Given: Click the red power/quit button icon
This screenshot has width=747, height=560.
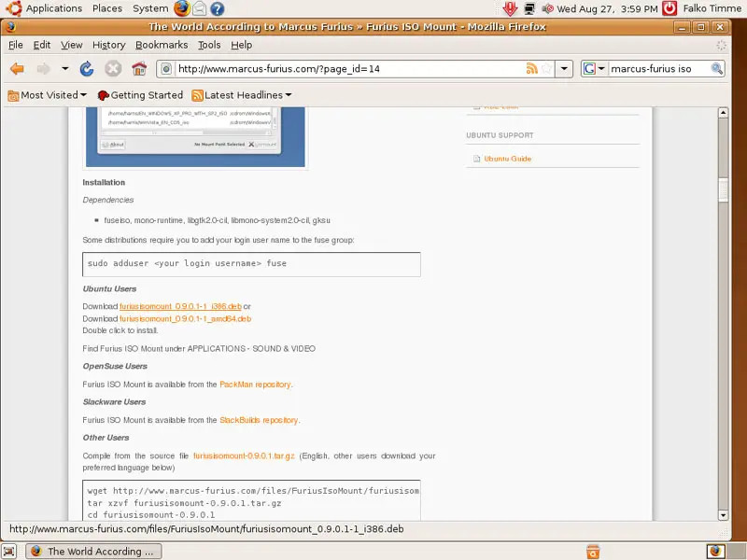Looking at the screenshot, I should pos(669,8).
